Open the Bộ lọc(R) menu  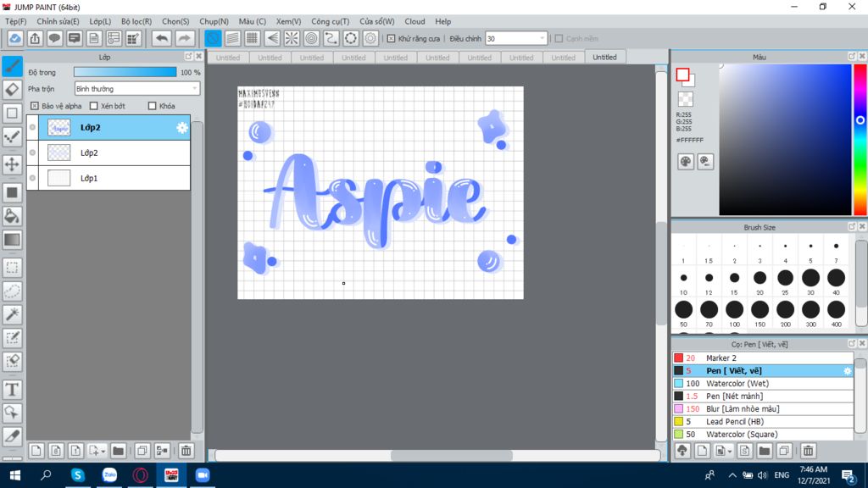(136, 21)
